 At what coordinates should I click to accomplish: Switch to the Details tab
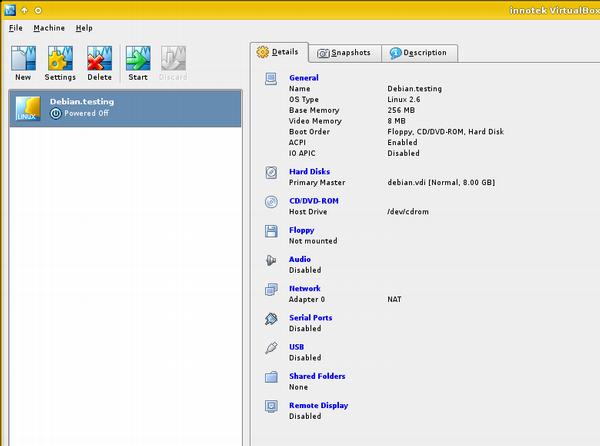279,52
